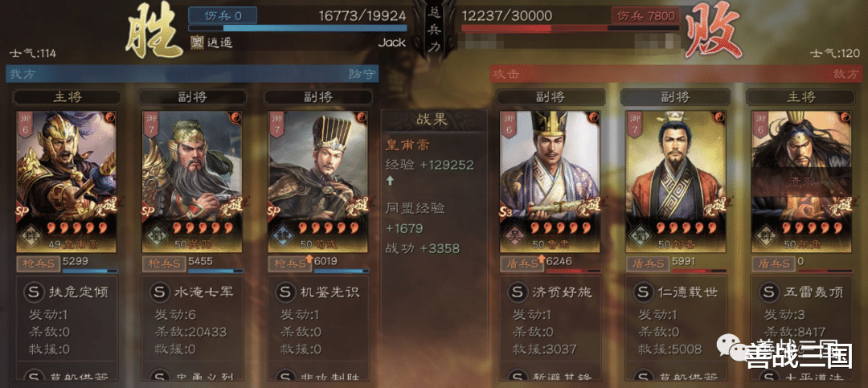The width and height of the screenshot is (868, 388).
Task: Click the S rank icon beside 仁德载世
Action: pos(643,292)
